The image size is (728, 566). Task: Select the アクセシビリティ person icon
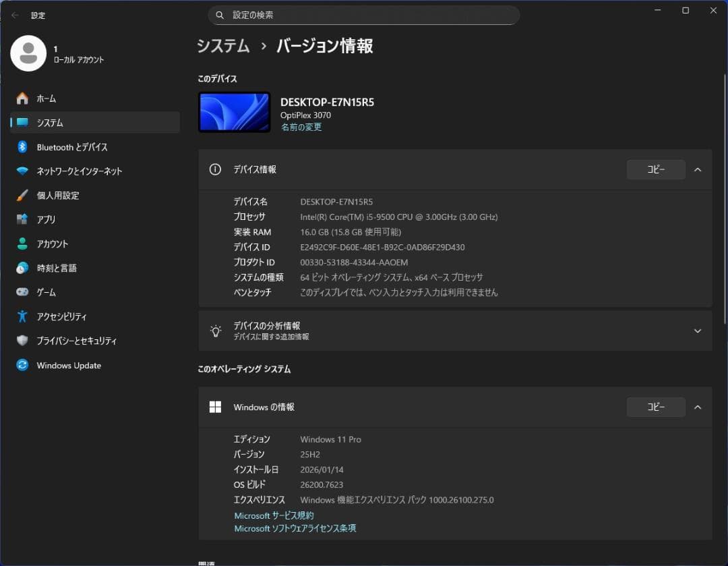click(22, 316)
